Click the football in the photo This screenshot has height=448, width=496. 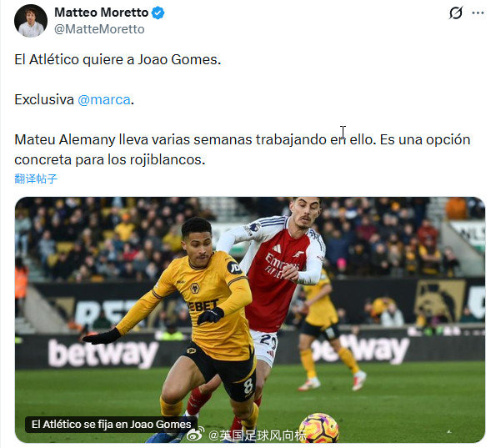click(318, 428)
